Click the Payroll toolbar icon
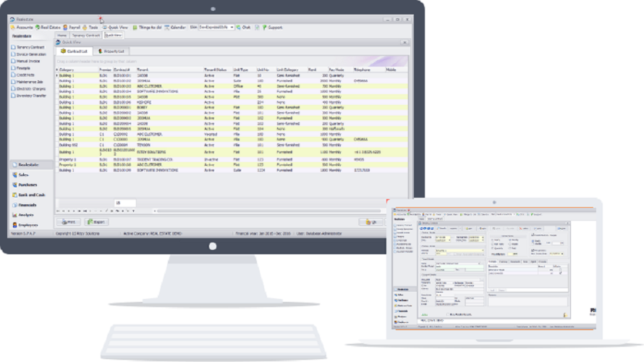The width and height of the screenshot is (644, 362). click(72, 28)
